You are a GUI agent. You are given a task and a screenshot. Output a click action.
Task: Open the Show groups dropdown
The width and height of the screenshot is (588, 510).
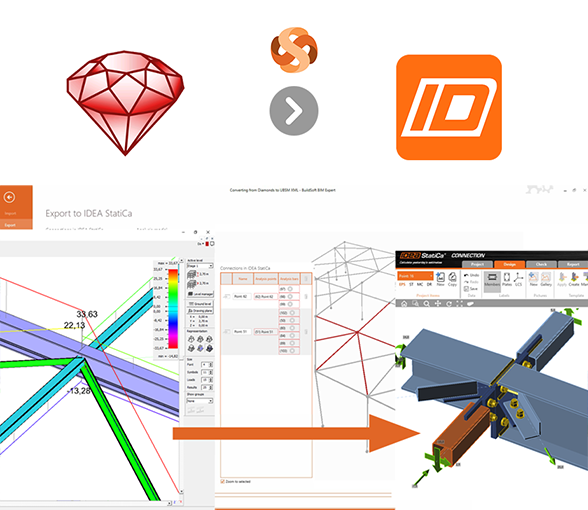(x=200, y=401)
